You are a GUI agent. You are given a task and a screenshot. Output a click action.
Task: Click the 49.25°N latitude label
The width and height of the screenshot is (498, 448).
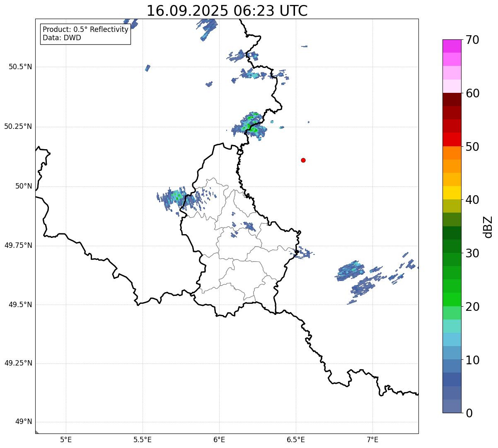[x=18, y=363]
